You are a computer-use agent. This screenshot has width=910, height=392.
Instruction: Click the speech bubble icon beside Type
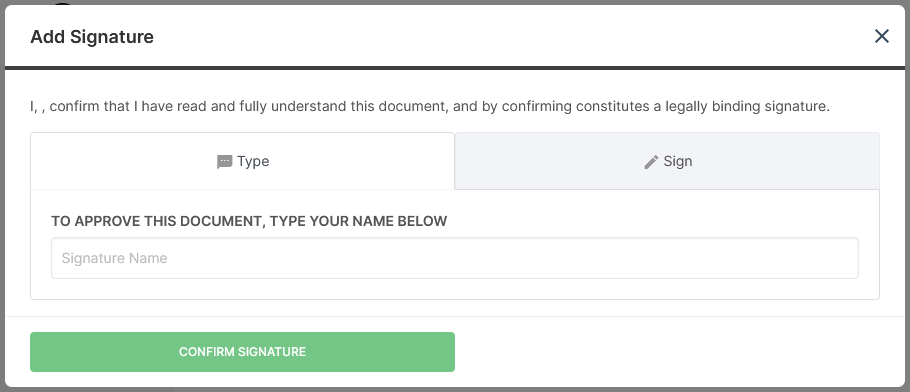224,162
